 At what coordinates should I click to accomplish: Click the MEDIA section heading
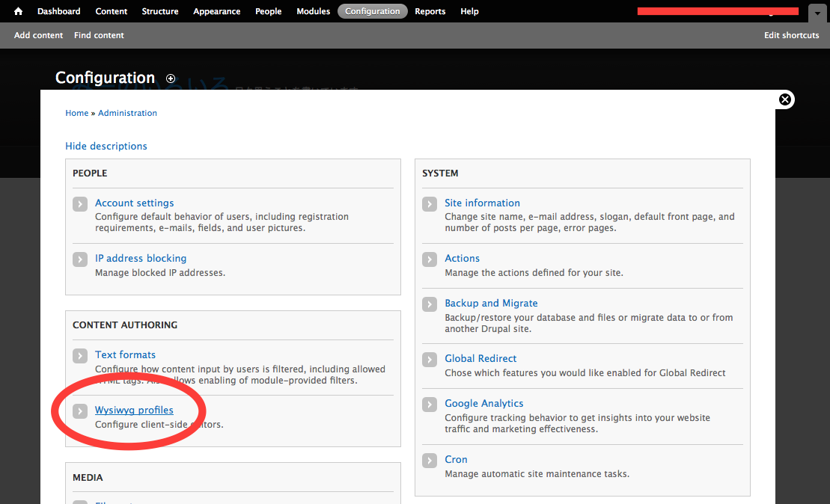(88, 477)
